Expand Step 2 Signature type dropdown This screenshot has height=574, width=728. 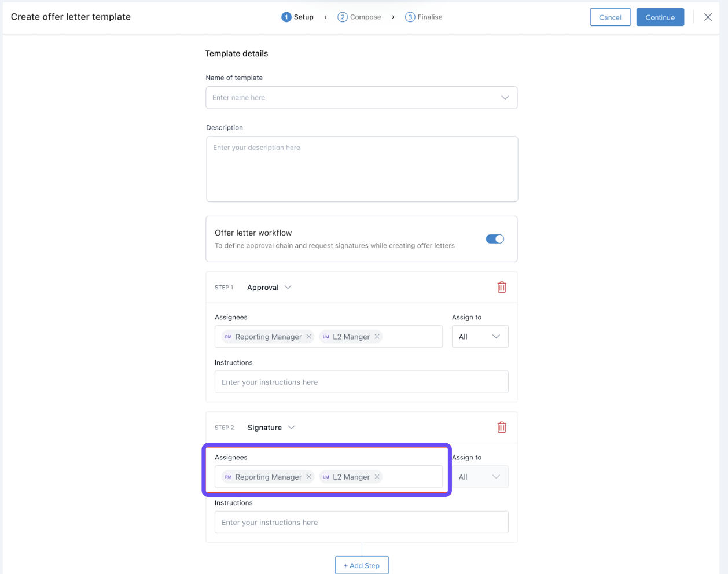tap(271, 428)
